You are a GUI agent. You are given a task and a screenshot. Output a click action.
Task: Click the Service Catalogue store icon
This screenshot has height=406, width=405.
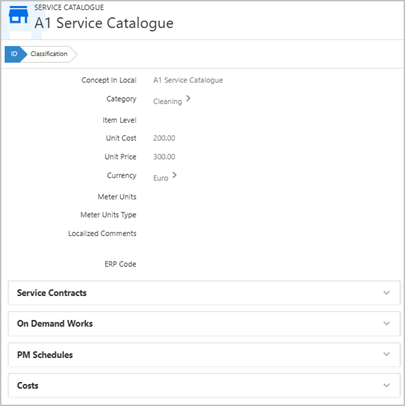(x=18, y=15)
